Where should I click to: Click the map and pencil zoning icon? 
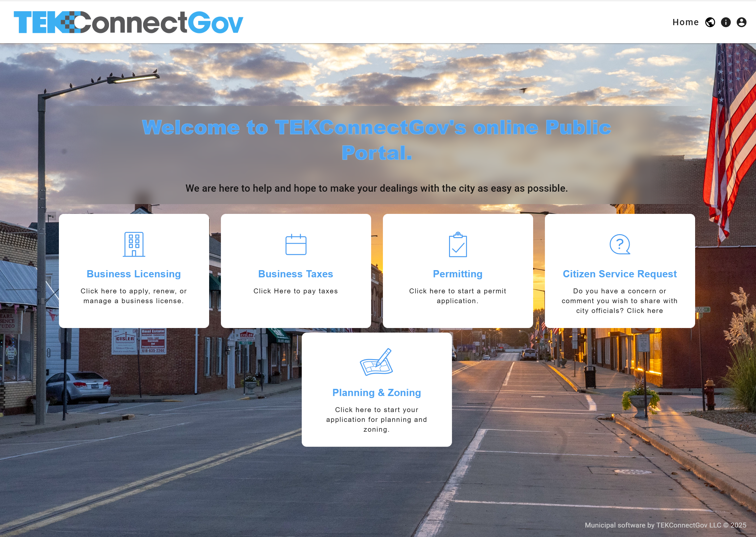376,362
